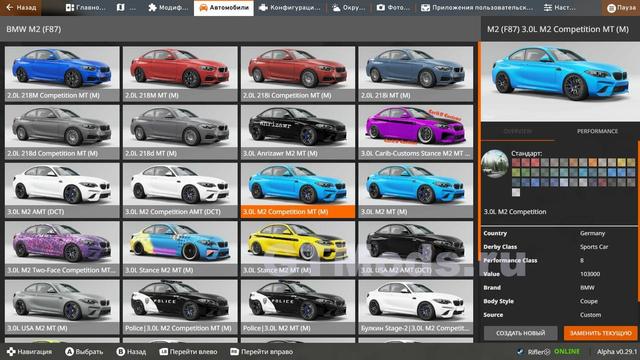
Task: Open the Конфигурация parts tab
Action: pyautogui.click(x=291, y=8)
